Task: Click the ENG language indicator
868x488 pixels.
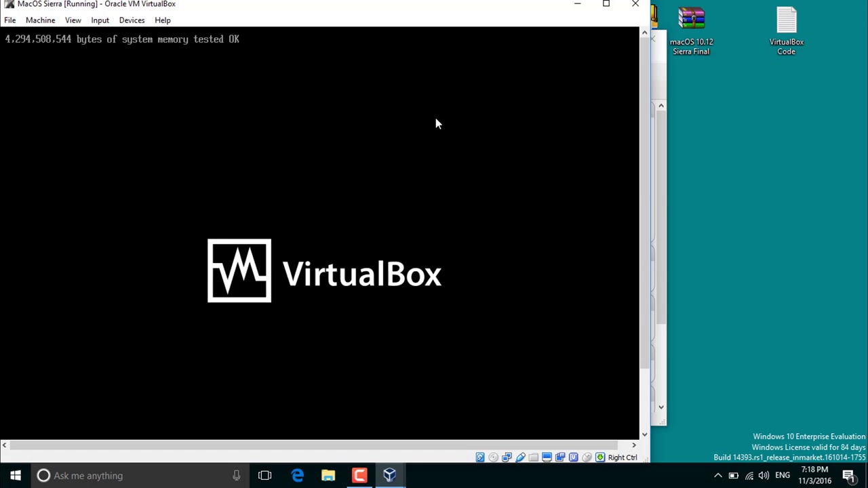Action: tap(783, 476)
